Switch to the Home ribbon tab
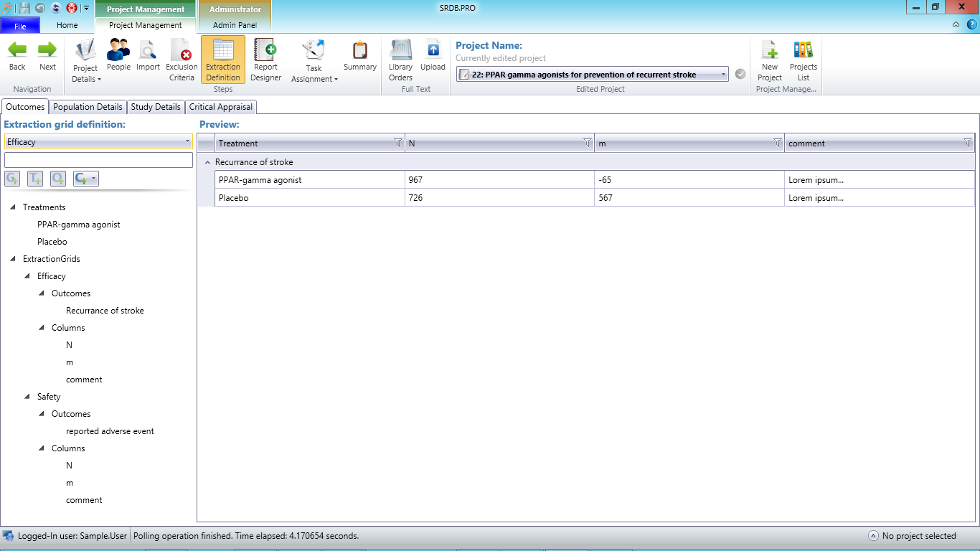Image resolution: width=980 pixels, height=551 pixels. click(67, 25)
